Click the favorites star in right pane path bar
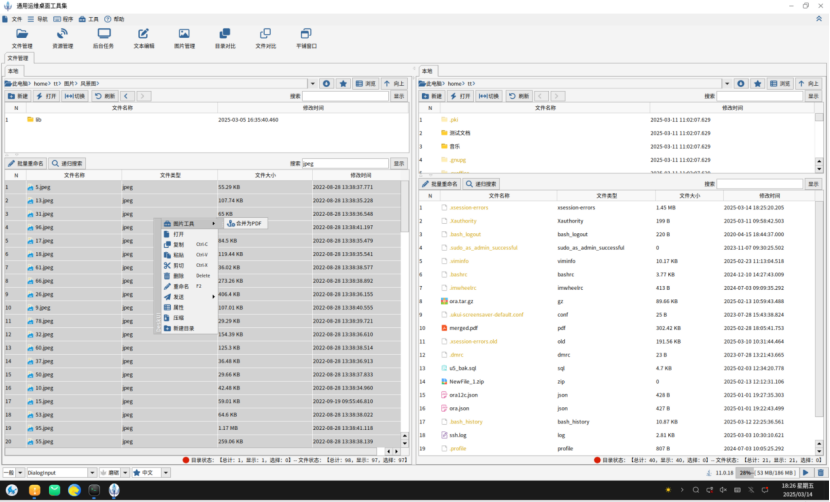 coord(757,84)
